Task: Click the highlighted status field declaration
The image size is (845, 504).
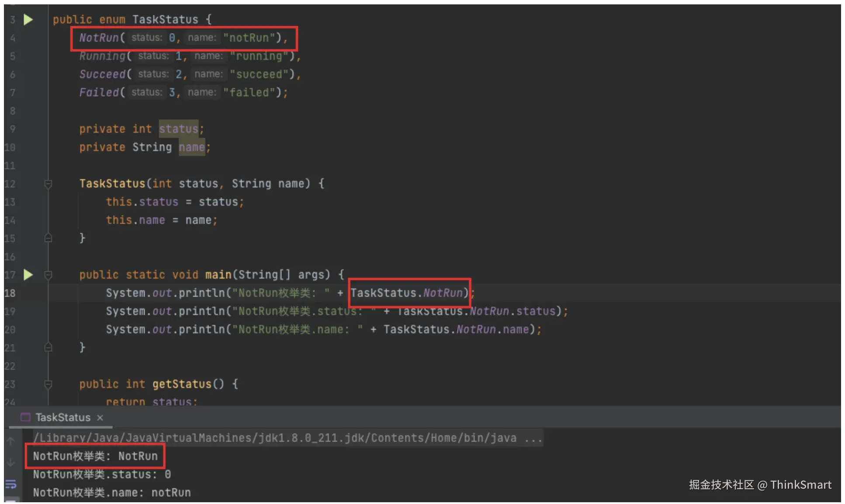Action: 178,129
